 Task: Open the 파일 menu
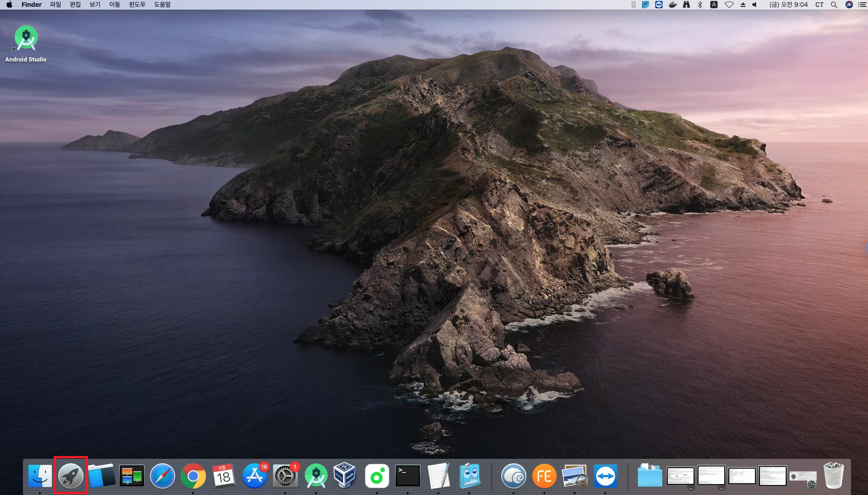[55, 5]
